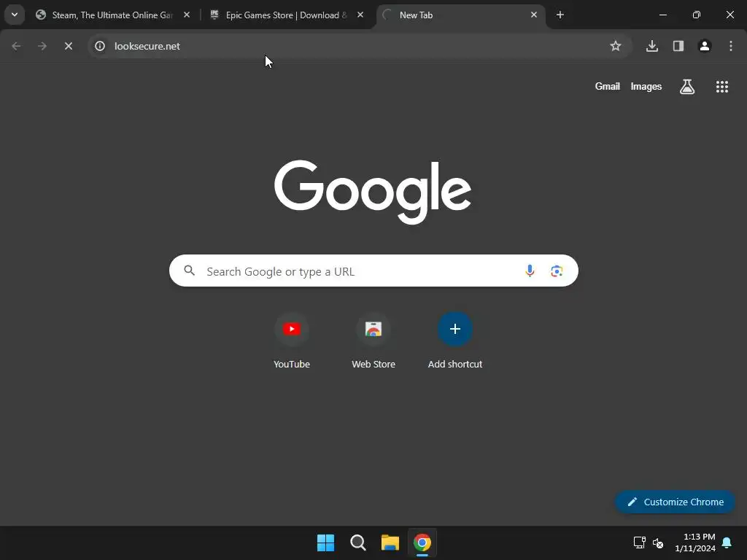Click the address bar showing looksecure.net
This screenshot has height=560, width=747.
pos(360,46)
